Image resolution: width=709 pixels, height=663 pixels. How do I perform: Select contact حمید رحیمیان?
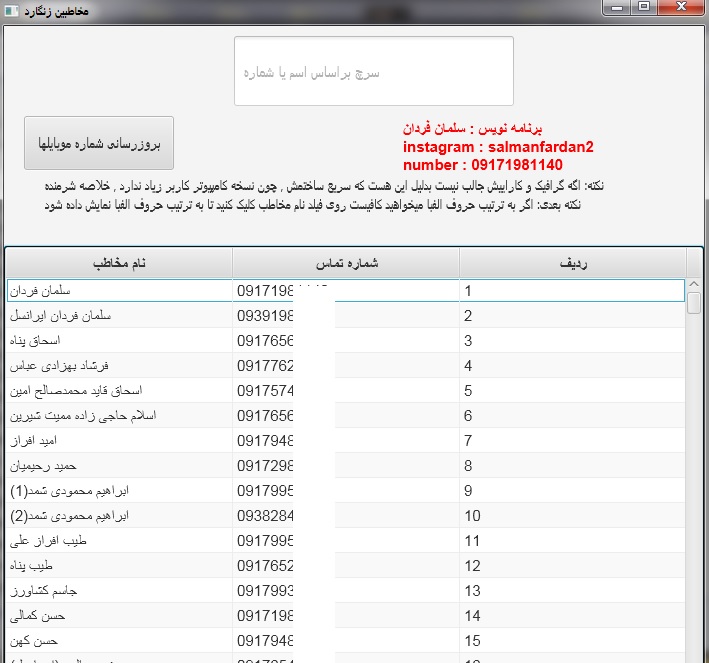click(x=43, y=466)
